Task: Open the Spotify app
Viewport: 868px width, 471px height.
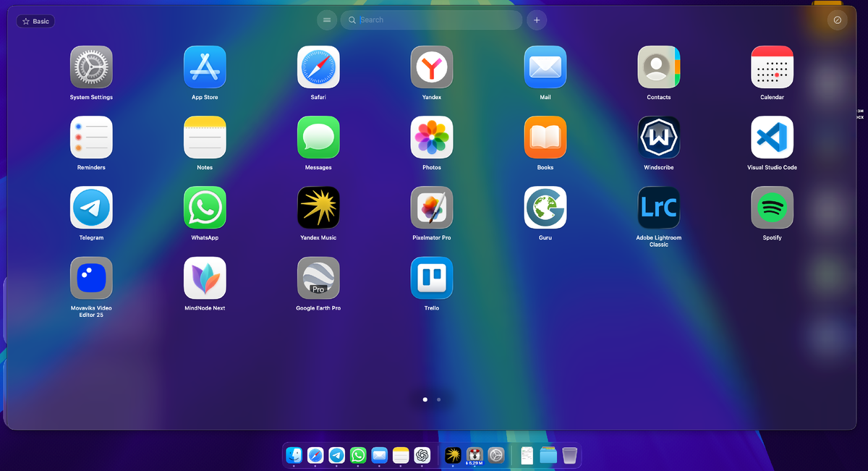Action: (773, 207)
